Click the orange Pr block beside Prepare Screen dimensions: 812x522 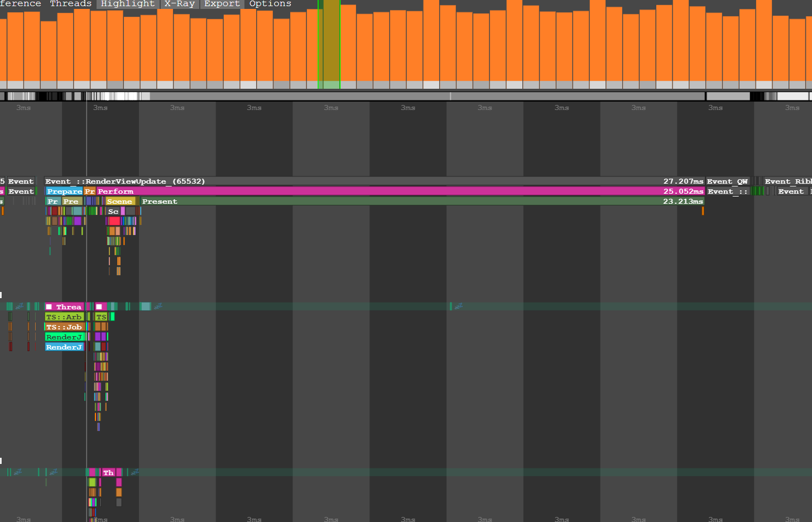click(x=90, y=191)
